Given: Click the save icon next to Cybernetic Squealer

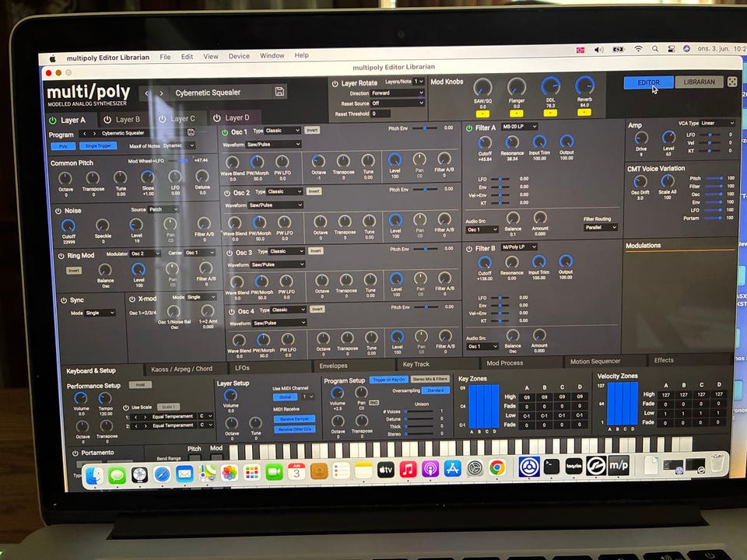Looking at the screenshot, I should tap(279, 92).
